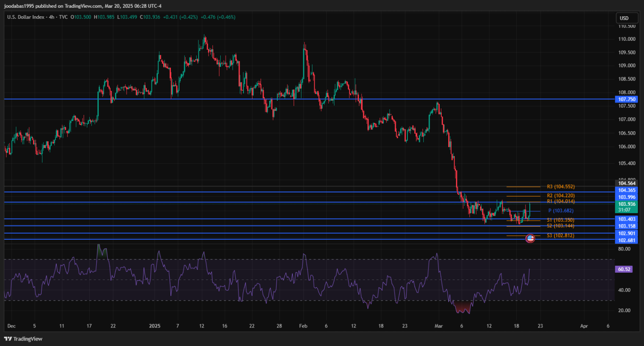Click the current price label 103.936
Image resolution: width=644 pixels, height=346 pixels.
point(626,204)
